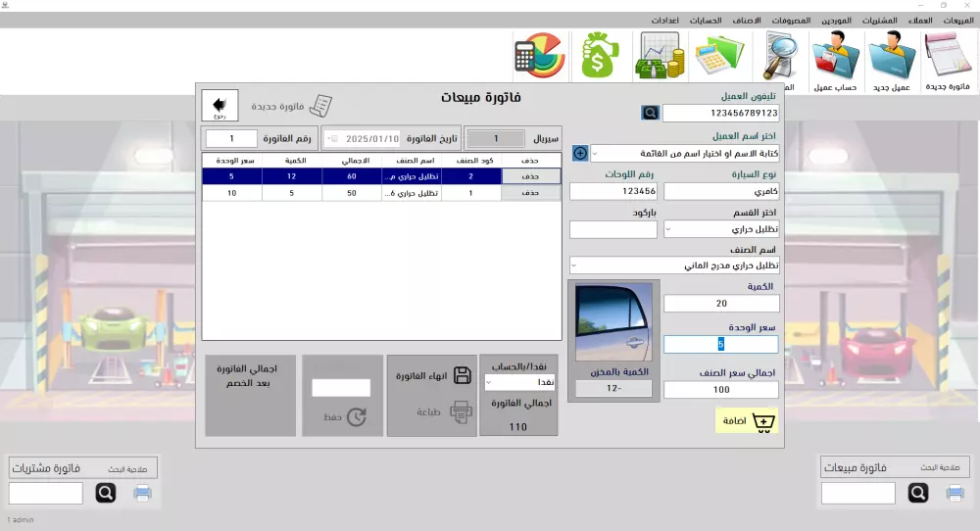Click the اضافة cart button
Viewport: 980px width, 531px height.
[x=747, y=421]
